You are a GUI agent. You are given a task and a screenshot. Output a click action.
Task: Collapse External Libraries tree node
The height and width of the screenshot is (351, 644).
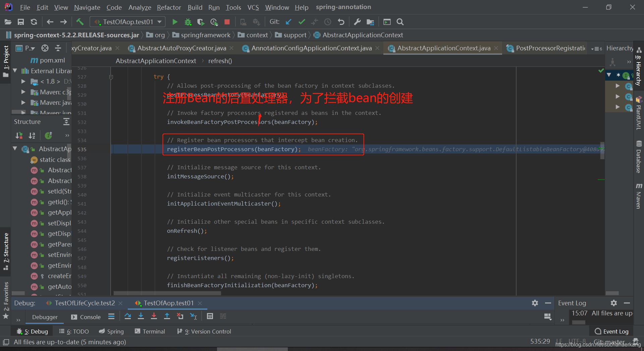[15, 71]
